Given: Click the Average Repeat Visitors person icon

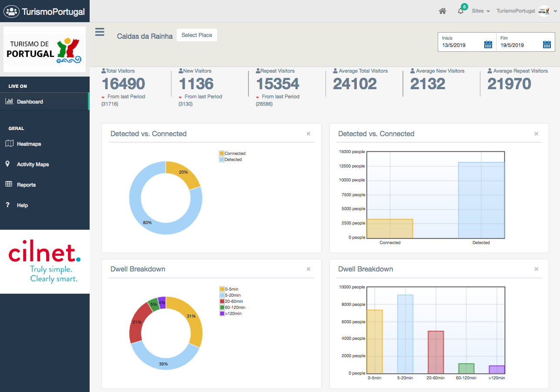Looking at the screenshot, I should coord(490,70).
